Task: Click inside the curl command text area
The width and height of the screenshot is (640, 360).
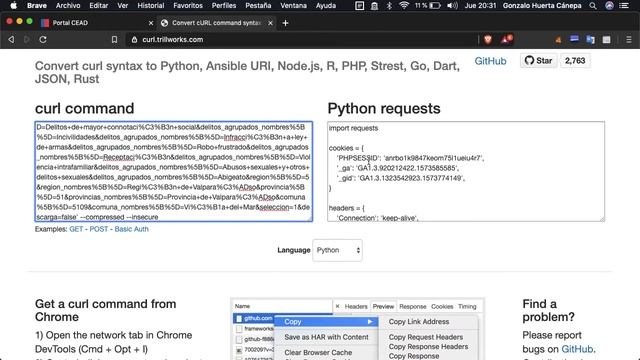Action: 174,171
